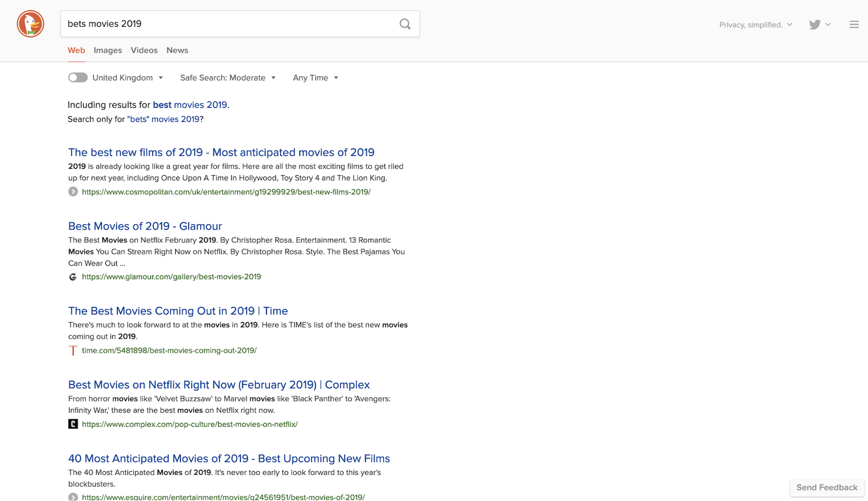Switch to the Videos tab
This screenshot has height=501, width=868.
click(x=144, y=50)
